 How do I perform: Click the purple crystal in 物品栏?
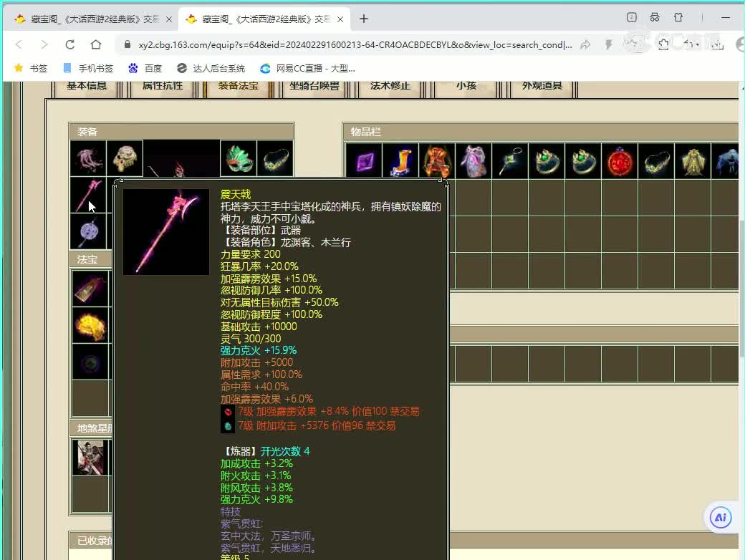(x=364, y=162)
